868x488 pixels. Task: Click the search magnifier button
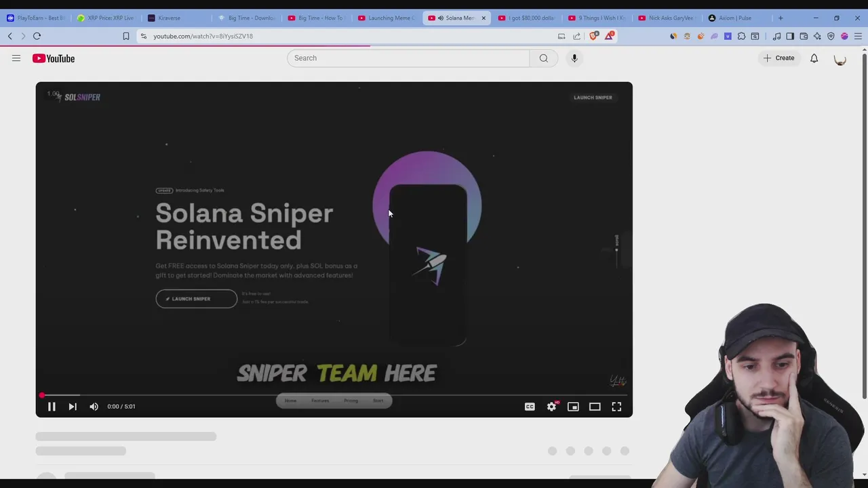pos(544,58)
